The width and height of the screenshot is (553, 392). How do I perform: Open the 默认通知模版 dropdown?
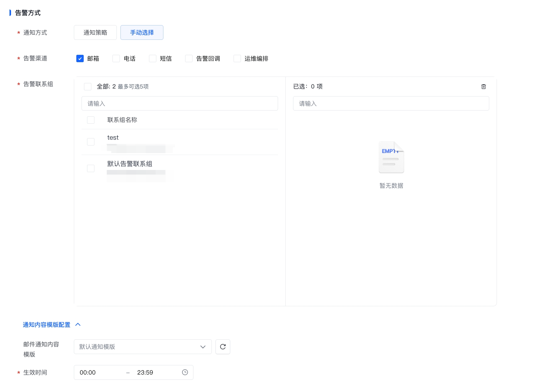143,347
